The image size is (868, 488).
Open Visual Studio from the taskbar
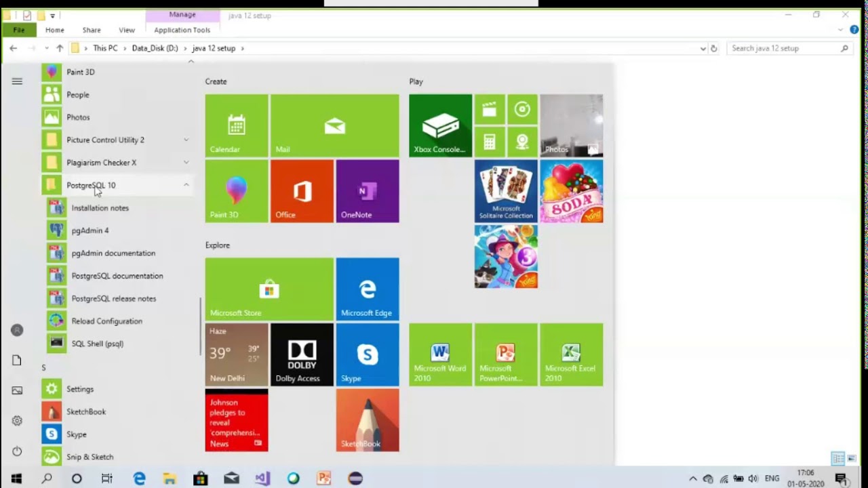point(262,479)
